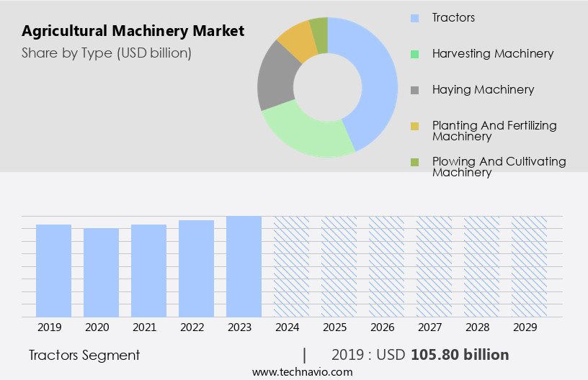Select the Planting And Fertilizing Machinery label
This screenshot has width=588, height=380.
point(494,131)
